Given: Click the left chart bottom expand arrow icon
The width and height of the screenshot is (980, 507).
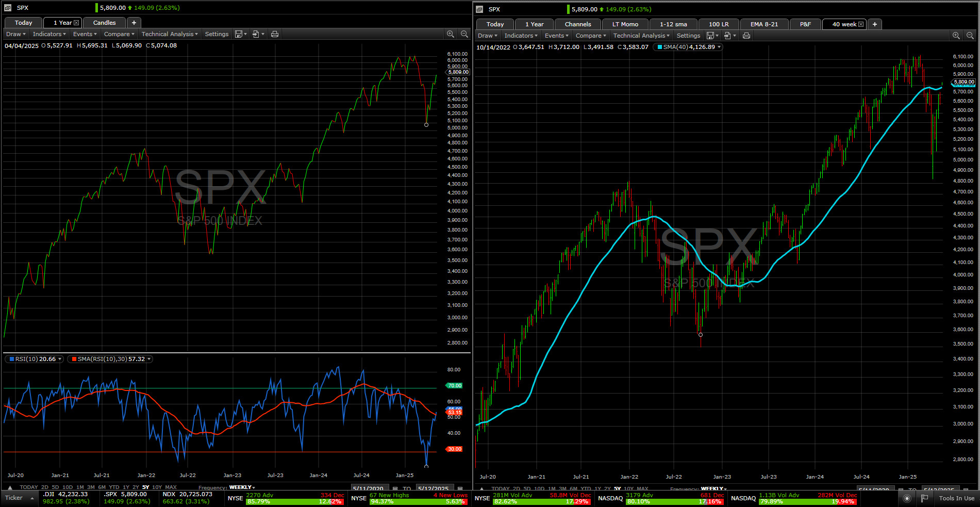Looking at the screenshot, I should [x=10, y=487].
